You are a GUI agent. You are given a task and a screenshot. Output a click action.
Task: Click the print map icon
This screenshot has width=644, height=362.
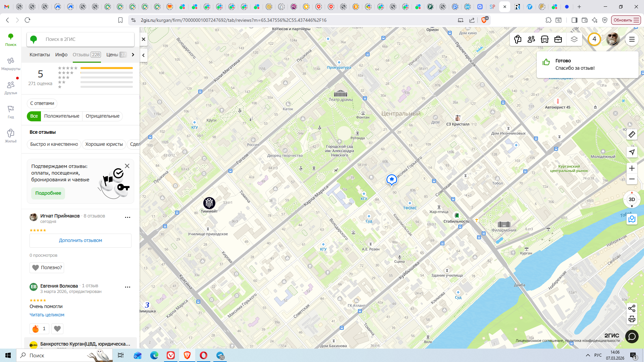pyautogui.click(x=632, y=319)
